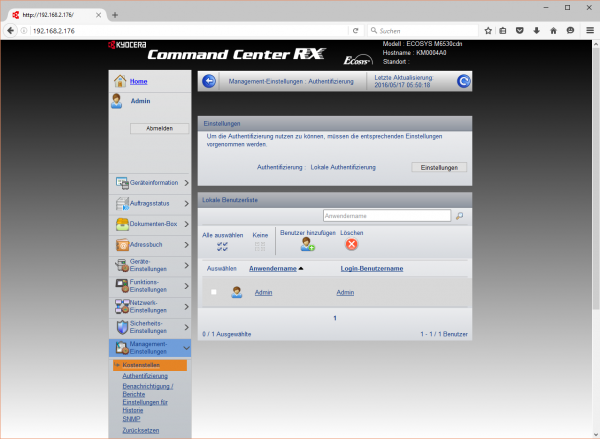This screenshot has width=600, height=439.
Task: Tick the checkbox for the Admin user
Action: [213, 292]
